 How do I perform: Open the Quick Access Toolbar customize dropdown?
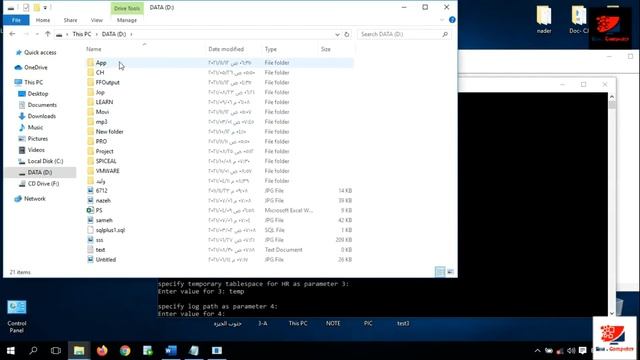[45, 8]
